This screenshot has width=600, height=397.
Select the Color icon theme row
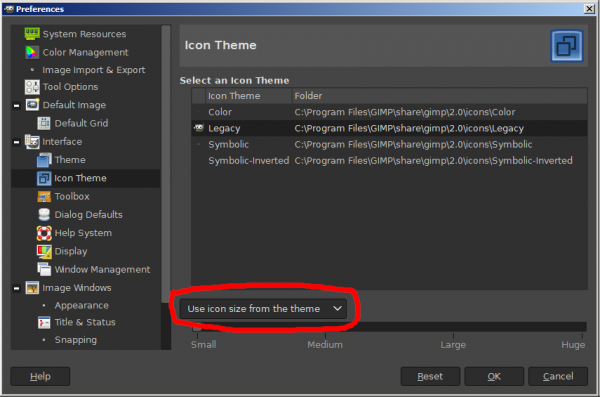coord(390,112)
